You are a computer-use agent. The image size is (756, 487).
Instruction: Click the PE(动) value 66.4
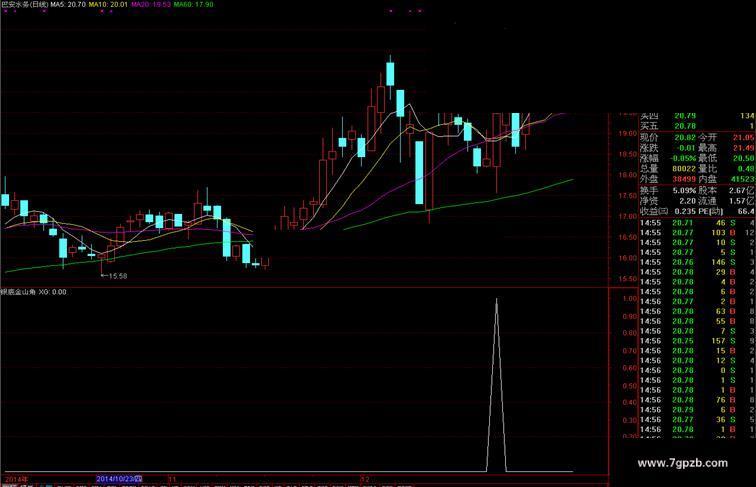point(746,211)
